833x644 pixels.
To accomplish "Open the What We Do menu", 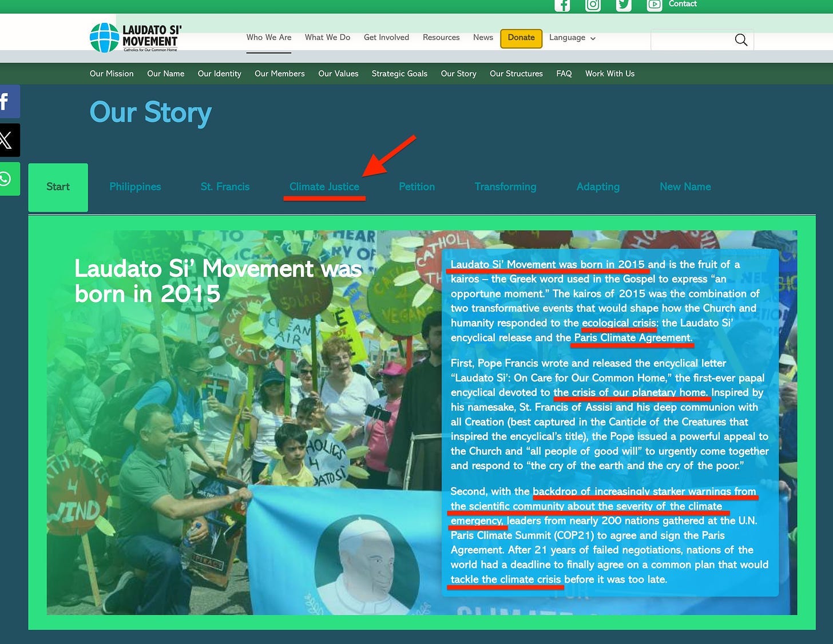I will coord(327,37).
